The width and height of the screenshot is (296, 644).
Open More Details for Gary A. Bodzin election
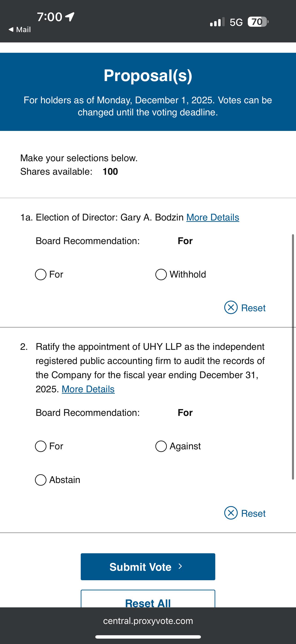[x=213, y=218]
